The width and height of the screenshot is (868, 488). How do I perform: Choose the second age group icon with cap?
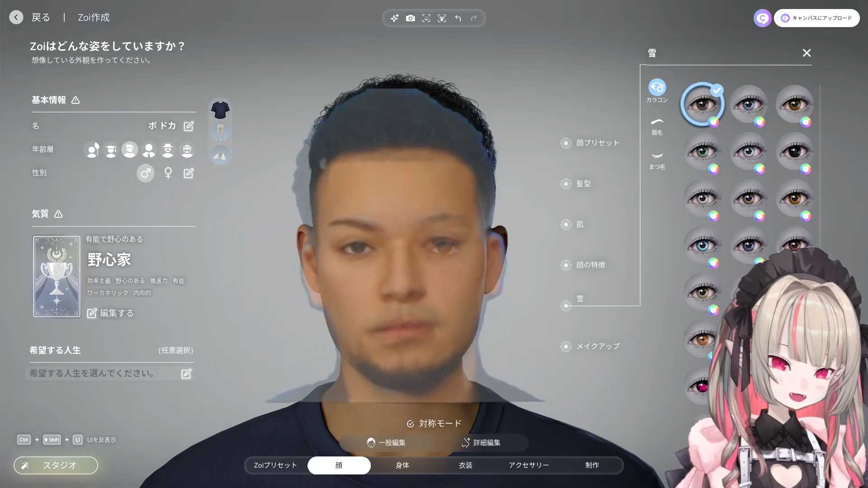(111, 150)
